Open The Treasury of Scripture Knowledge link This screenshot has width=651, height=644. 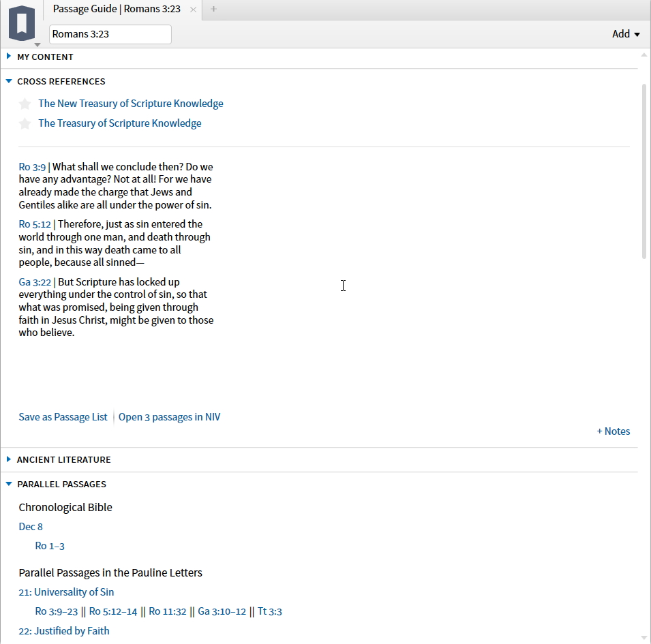[120, 123]
